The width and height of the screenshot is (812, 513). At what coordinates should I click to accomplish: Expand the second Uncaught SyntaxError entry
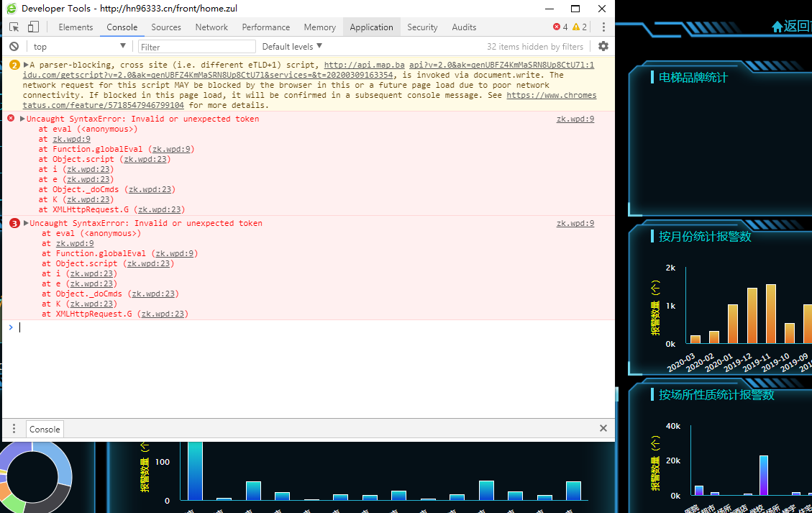coord(26,223)
